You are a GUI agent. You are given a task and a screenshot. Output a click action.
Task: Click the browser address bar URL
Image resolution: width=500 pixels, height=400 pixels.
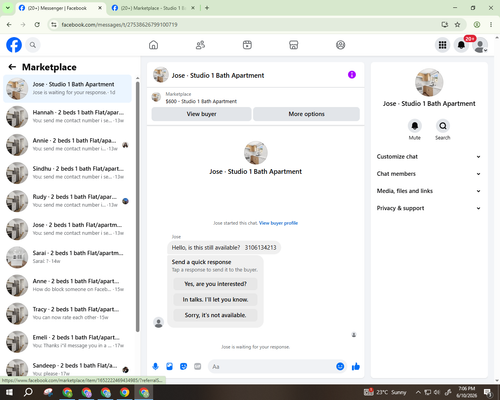coord(120,25)
